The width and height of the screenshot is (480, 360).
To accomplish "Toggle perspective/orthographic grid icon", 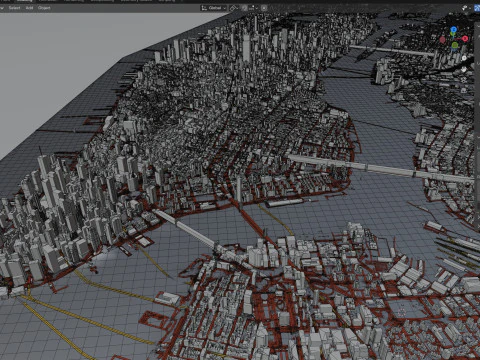I will pyautogui.click(x=464, y=91).
